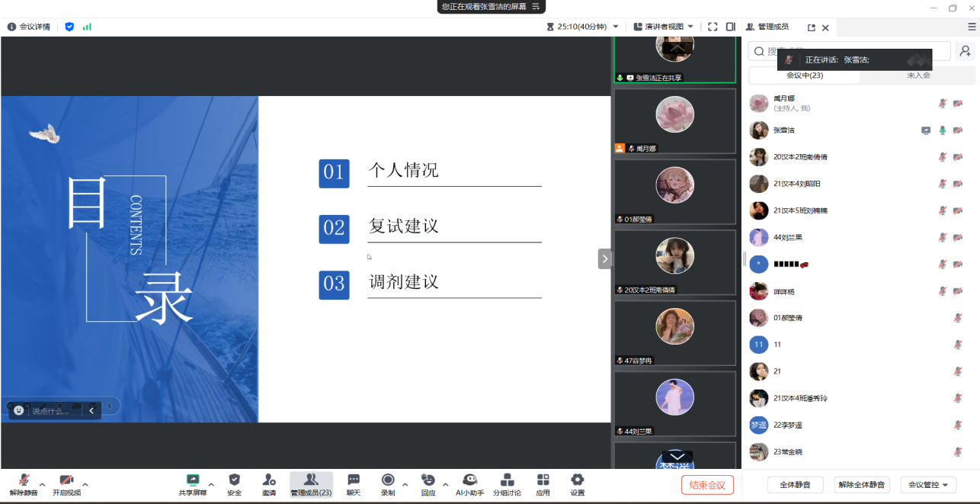Start recording with the 录制 icon

[x=388, y=483]
